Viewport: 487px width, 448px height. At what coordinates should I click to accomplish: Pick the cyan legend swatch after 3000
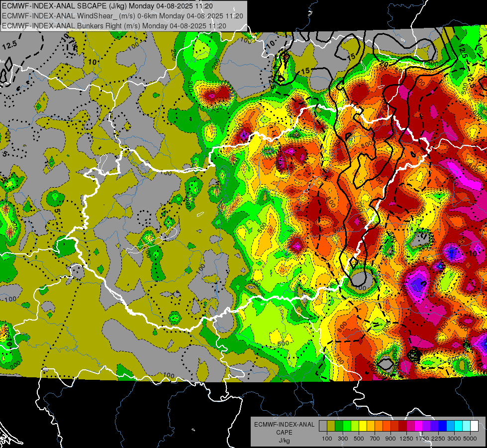(458, 426)
